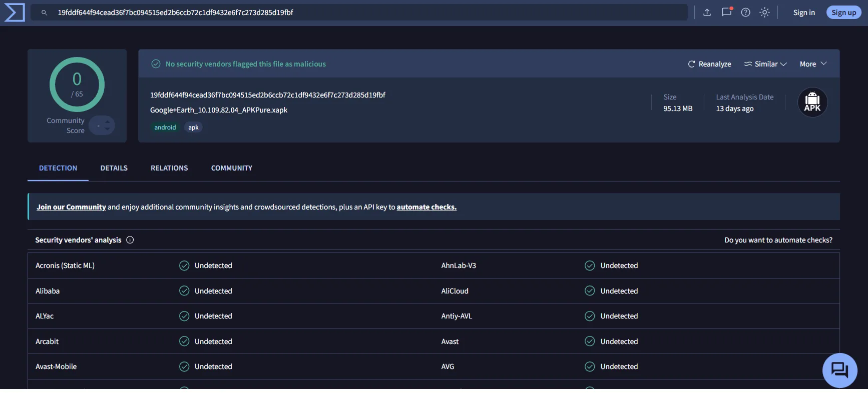Click the no vendors flagged message
The height and width of the screenshot is (393, 868).
[246, 64]
